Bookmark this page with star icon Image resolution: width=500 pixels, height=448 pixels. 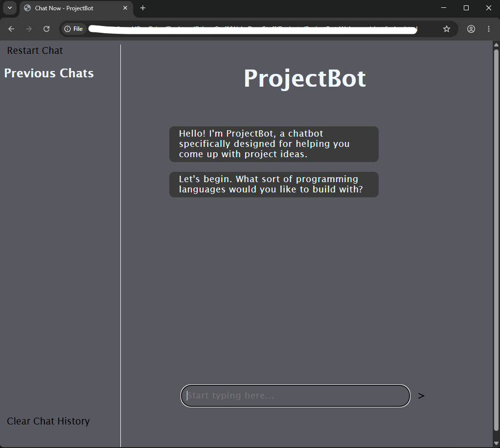(446, 29)
